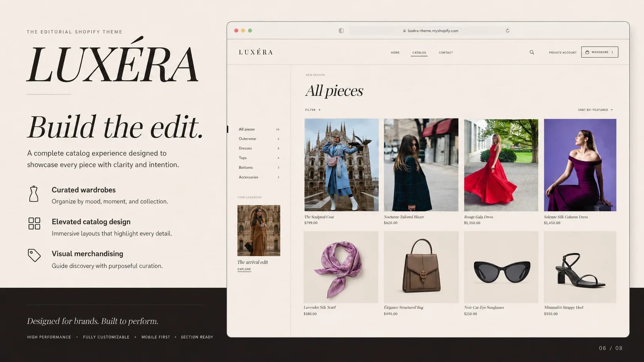Go to the Home nav item
644x362 pixels.
(x=395, y=53)
